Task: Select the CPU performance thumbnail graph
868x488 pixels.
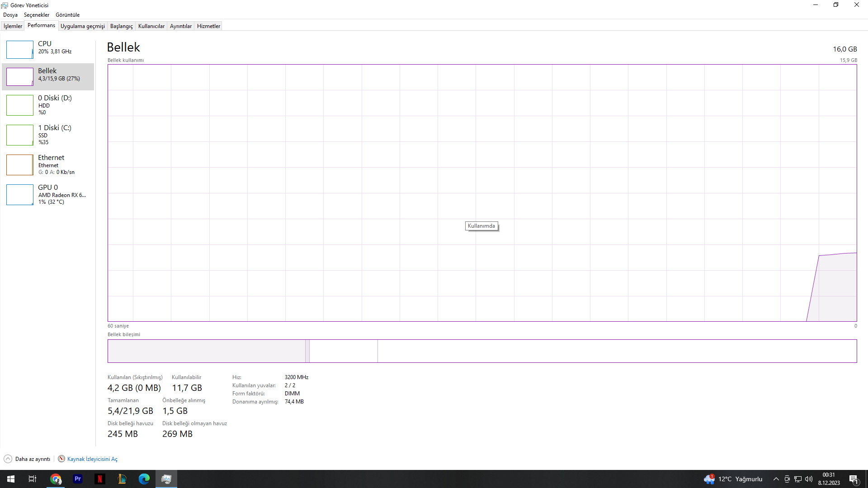Action: pyautogui.click(x=19, y=50)
